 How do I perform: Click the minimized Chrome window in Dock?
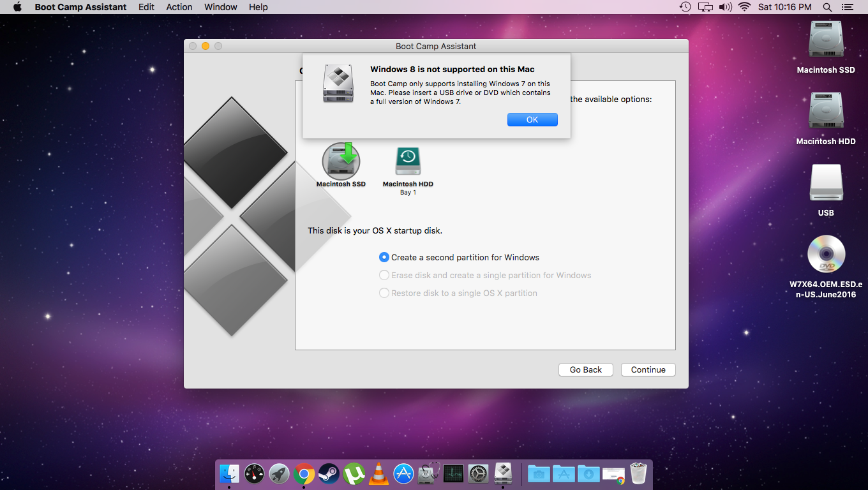click(x=613, y=475)
